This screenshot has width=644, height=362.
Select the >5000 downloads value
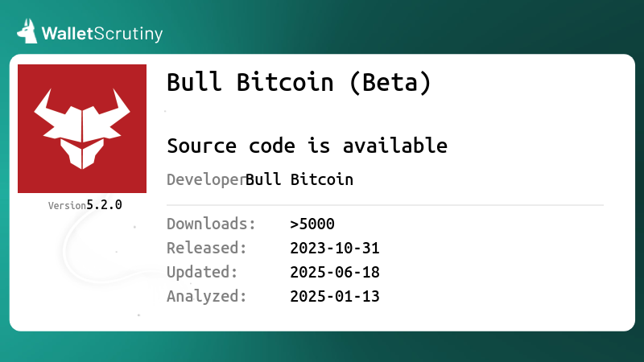coord(312,224)
